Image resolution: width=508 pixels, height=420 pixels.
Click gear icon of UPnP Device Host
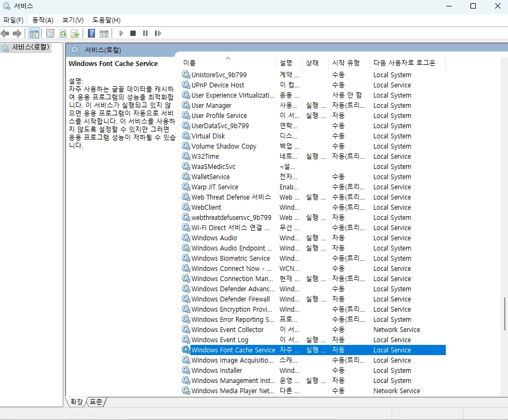(186, 85)
